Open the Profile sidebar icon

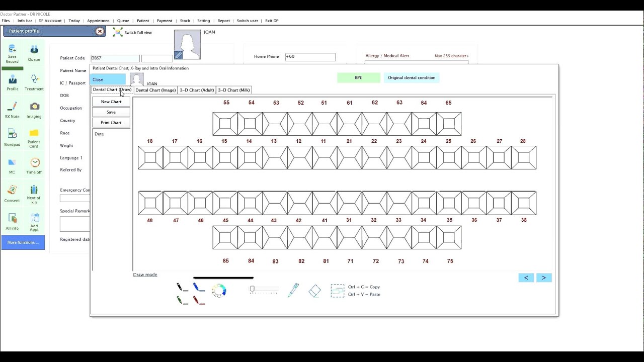tap(13, 83)
